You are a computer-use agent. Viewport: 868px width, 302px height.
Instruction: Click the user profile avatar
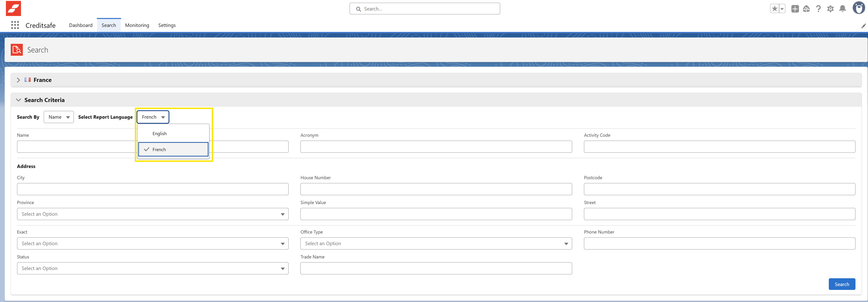(x=859, y=8)
